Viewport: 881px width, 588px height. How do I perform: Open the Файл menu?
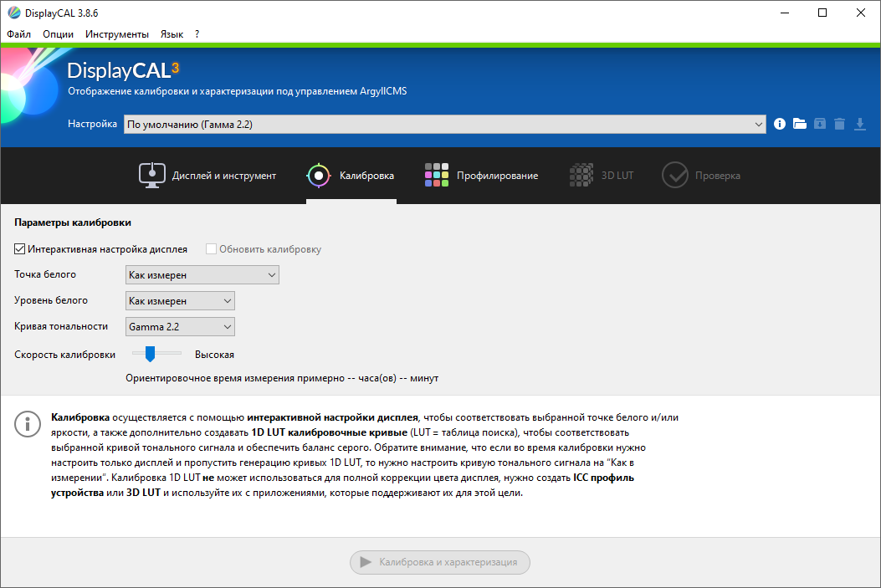pyautogui.click(x=19, y=34)
